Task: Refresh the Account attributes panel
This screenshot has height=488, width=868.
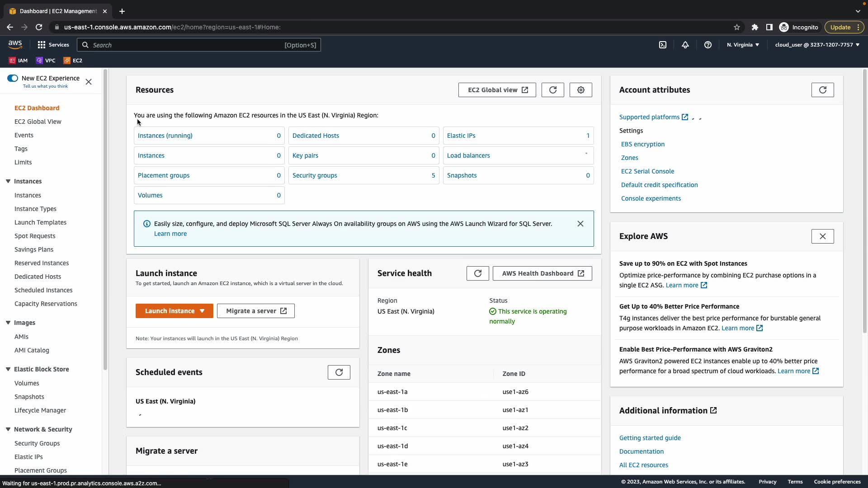Action: point(822,90)
